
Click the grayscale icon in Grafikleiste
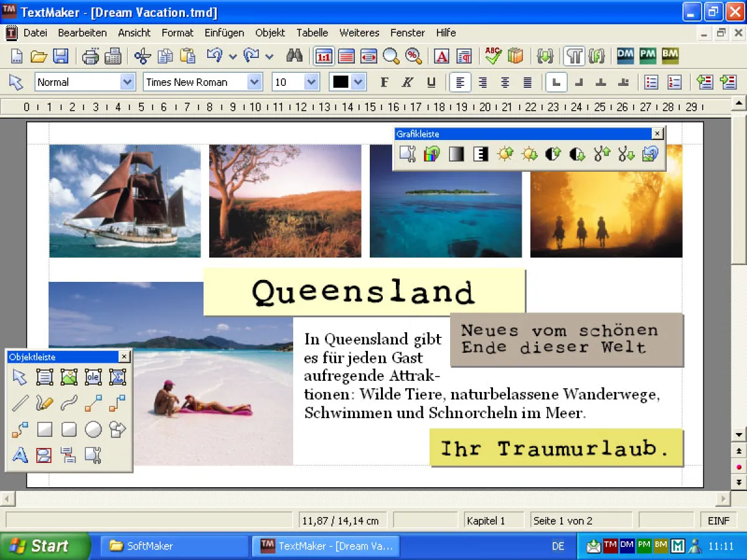456,154
